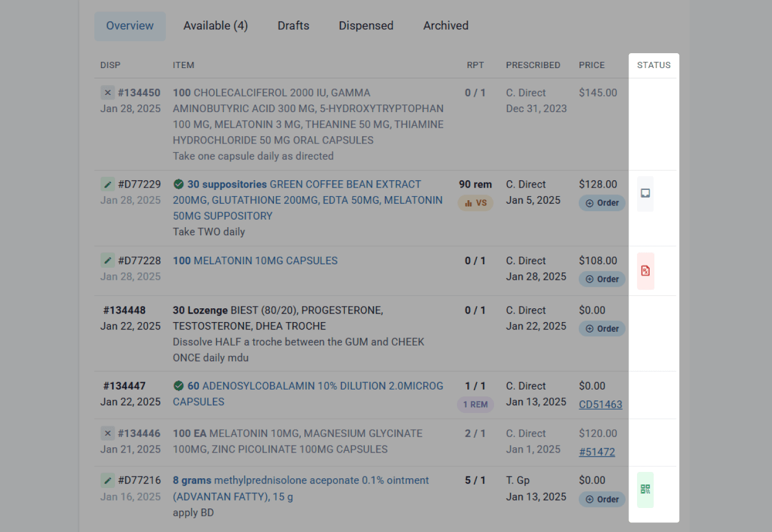Screen dimensions: 772x532
Task: Click the pencil edit icon beside #D77228
Action: coord(108,260)
